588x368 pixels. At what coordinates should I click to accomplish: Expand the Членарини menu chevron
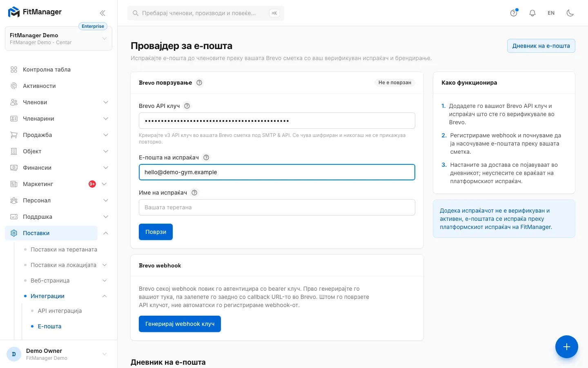coord(106,119)
